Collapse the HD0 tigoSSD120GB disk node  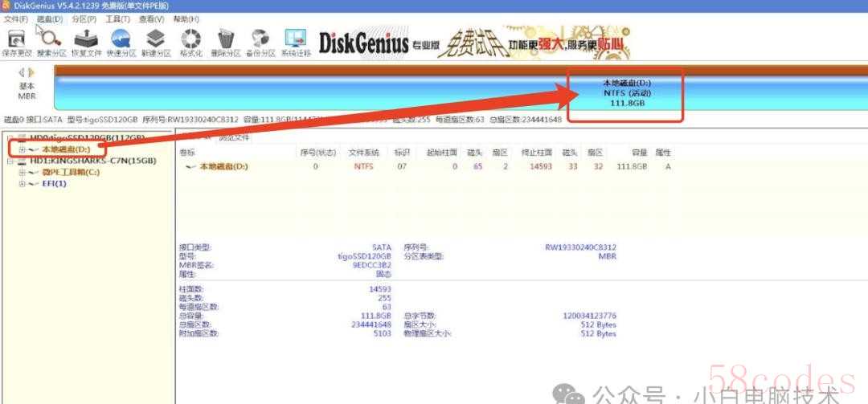(x=10, y=138)
